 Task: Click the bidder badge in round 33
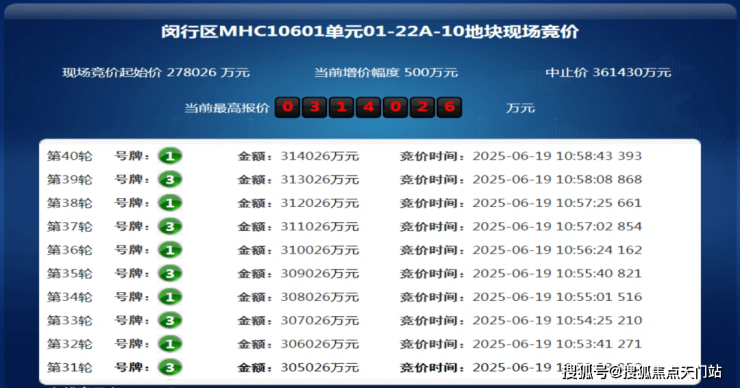[x=170, y=321]
